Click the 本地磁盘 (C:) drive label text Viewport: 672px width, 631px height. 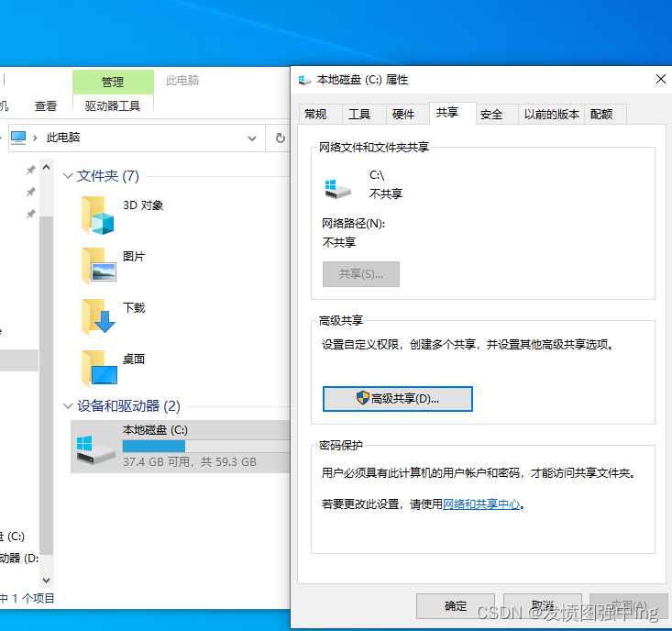point(155,430)
